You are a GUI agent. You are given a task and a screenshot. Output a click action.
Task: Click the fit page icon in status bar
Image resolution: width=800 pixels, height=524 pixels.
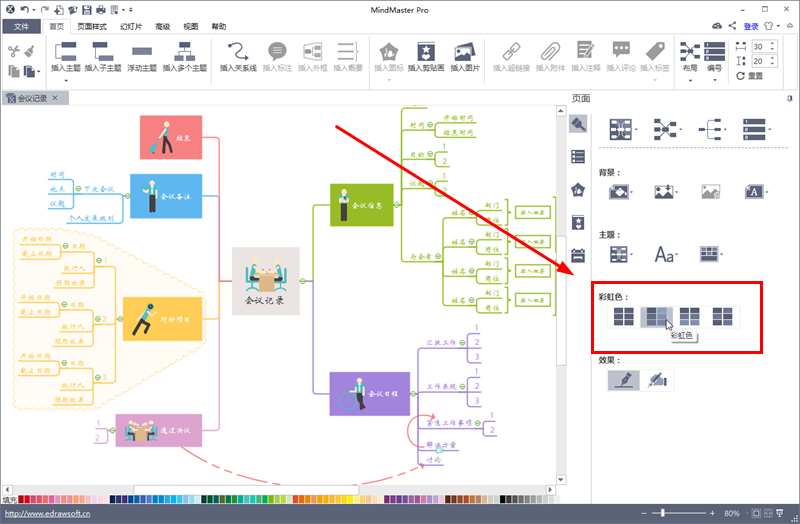click(756, 513)
